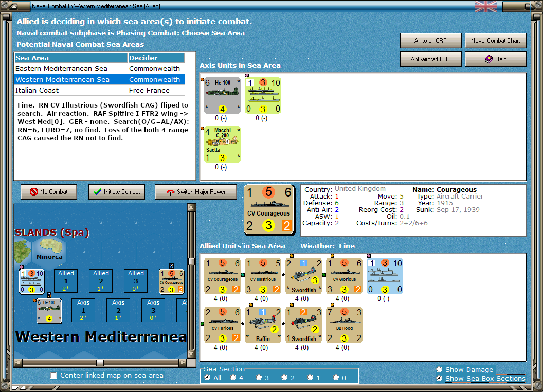Select the Macchi C.200 Saetta counter
Screen dimensions: 543x392
click(222, 144)
